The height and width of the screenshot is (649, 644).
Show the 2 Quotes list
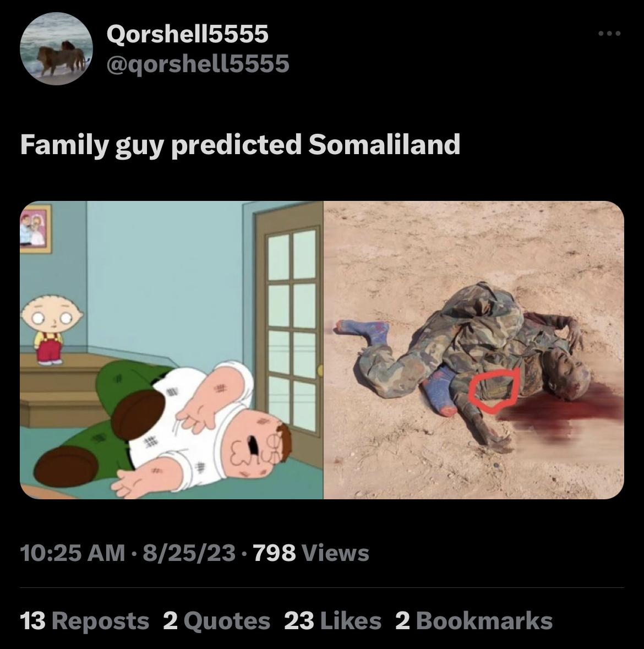click(x=216, y=621)
